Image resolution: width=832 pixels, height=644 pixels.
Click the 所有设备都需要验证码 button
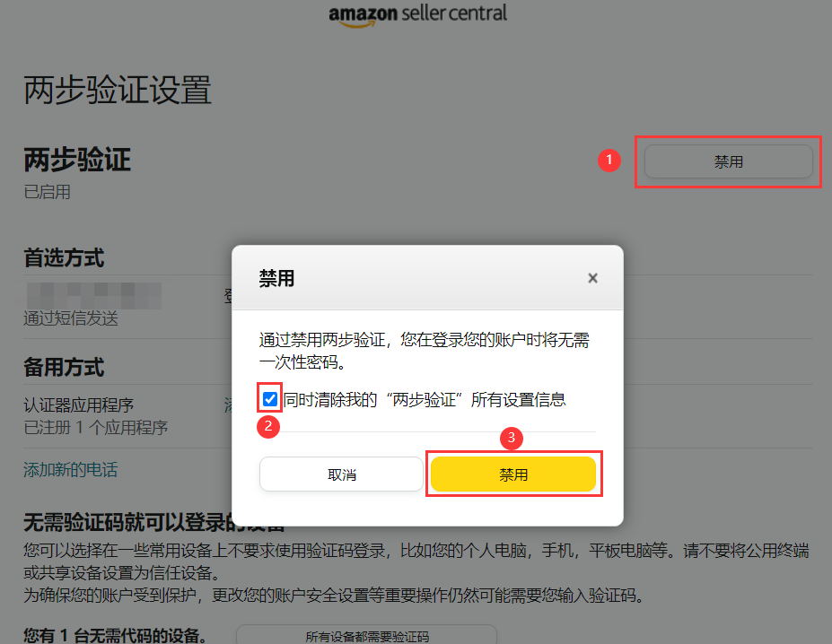(x=367, y=635)
